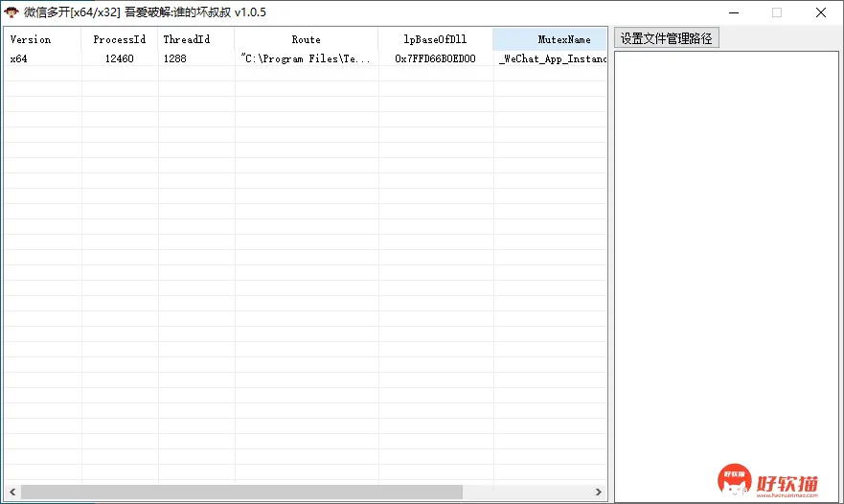Select the _WeChat_App_Instanc mutex name cell

[x=550, y=58]
